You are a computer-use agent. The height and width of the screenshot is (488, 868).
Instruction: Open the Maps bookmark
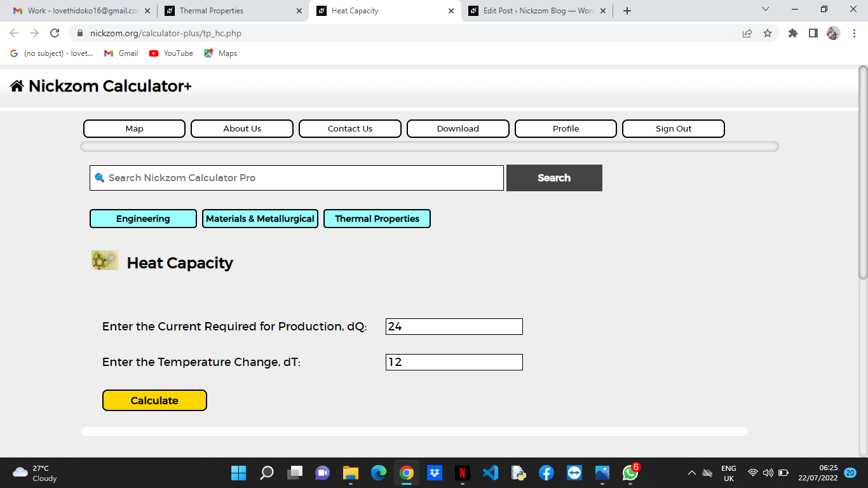coord(220,53)
